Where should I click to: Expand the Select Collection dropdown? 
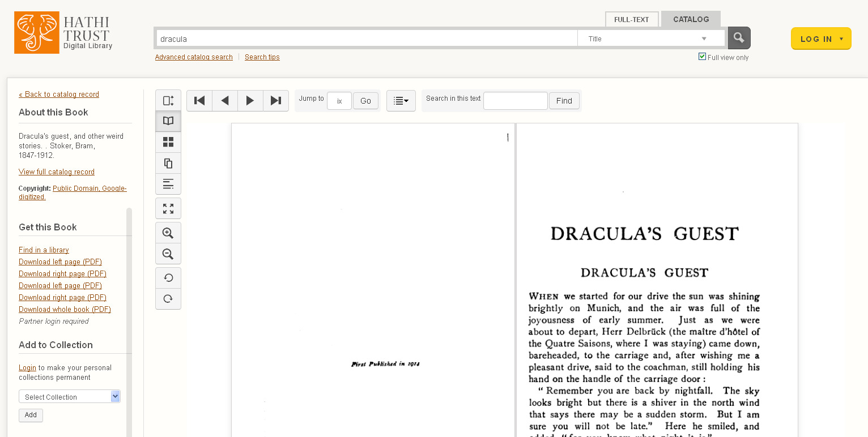[x=69, y=397]
